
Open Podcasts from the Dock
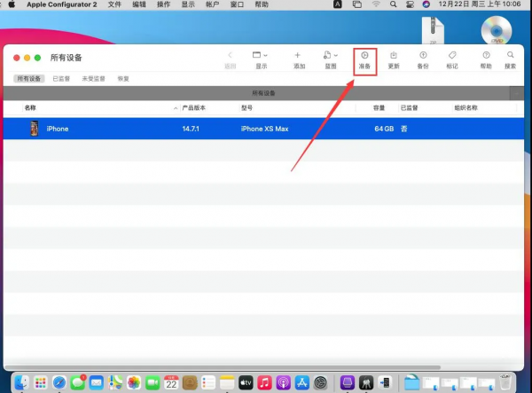pyautogui.click(x=284, y=383)
